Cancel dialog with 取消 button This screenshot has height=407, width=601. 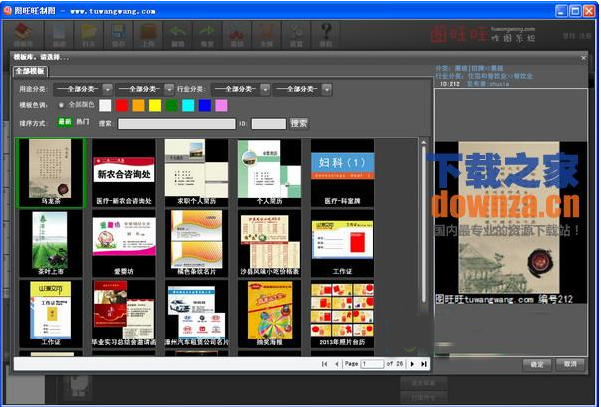pos(570,364)
